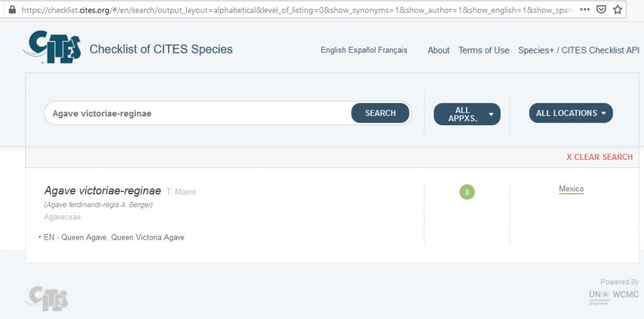Click the SEARCH button

coord(380,113)
